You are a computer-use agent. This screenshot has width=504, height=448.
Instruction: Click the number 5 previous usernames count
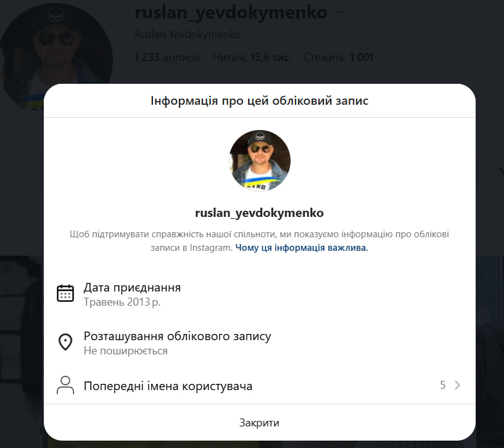(x=442, y=385)
